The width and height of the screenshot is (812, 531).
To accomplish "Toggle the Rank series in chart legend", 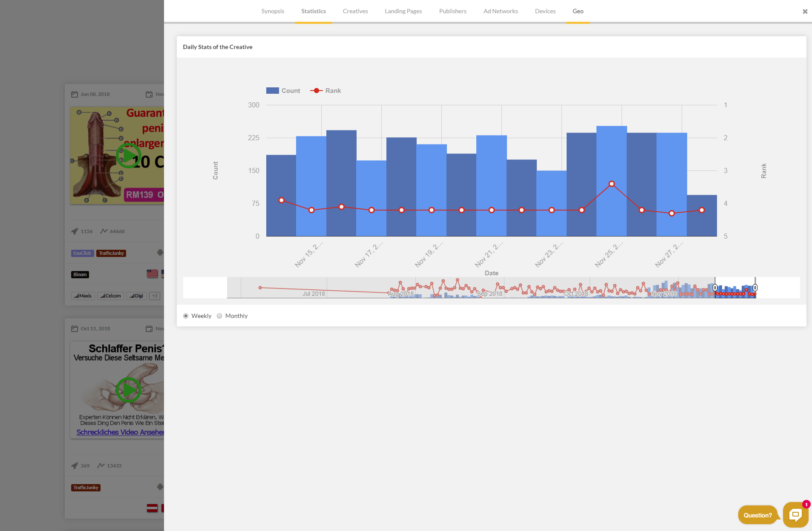I will tap(326, 91).
